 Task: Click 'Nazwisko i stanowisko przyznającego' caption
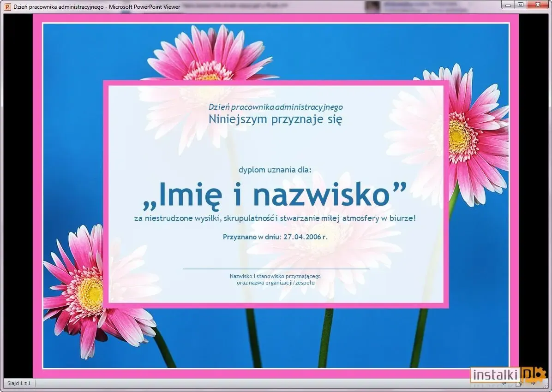275,276
